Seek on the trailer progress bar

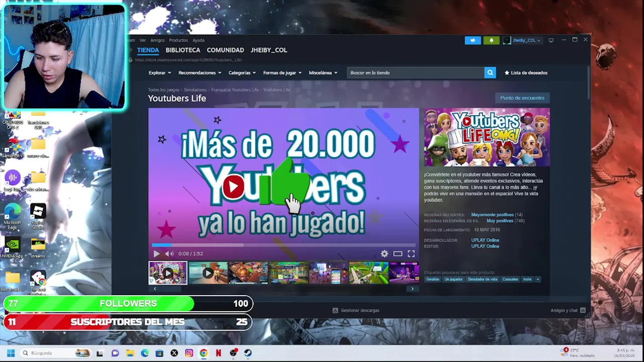point(283,245)
